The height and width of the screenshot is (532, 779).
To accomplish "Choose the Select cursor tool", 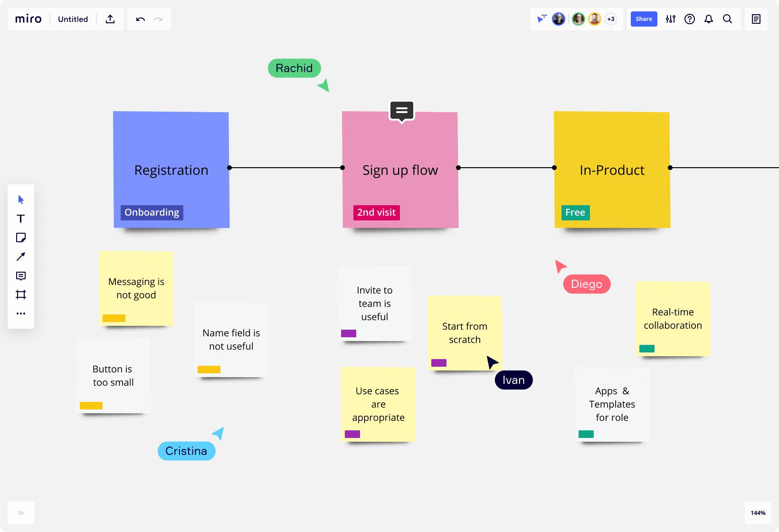I will (21, 199).
